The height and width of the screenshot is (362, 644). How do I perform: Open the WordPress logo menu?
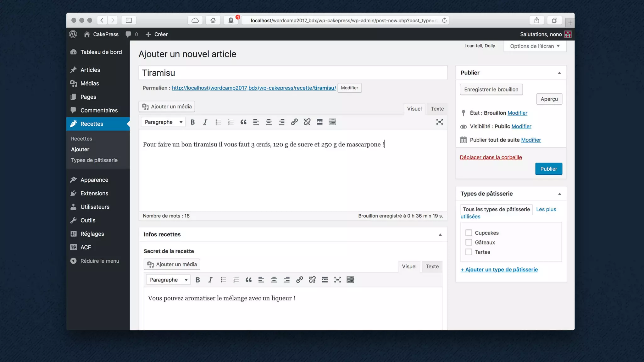[x=73, y=34]
